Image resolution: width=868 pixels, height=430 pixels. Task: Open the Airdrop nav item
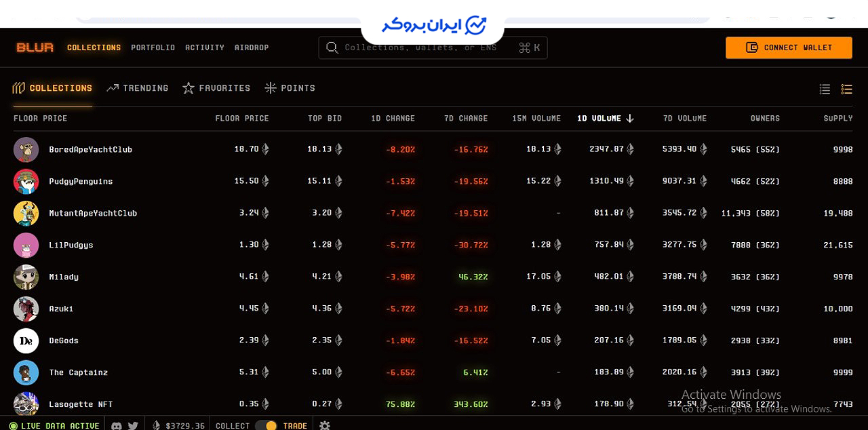(252, 47)
